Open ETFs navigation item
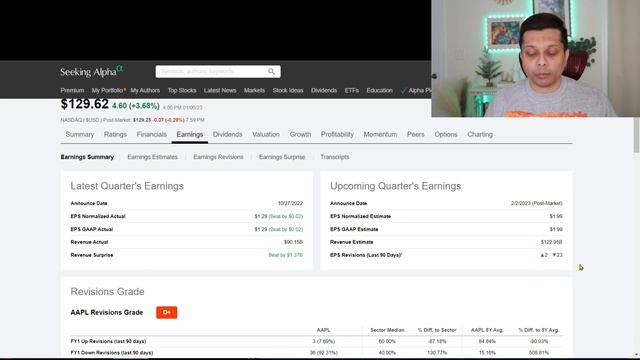The width and height of the screenshot is (640, 360). pos(351,90)
